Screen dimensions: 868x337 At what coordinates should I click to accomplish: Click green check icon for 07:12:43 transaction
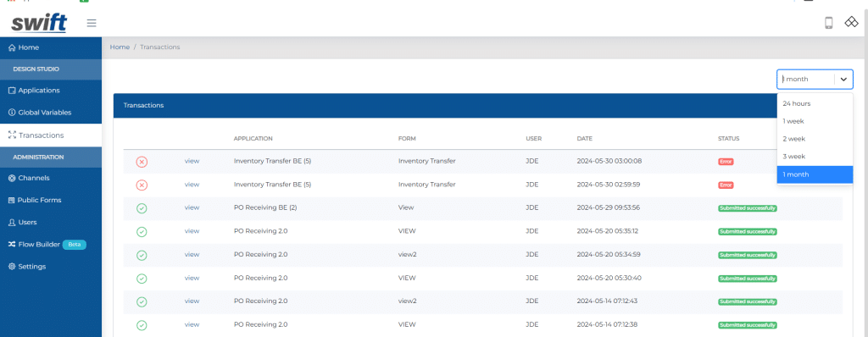point(142,301)
